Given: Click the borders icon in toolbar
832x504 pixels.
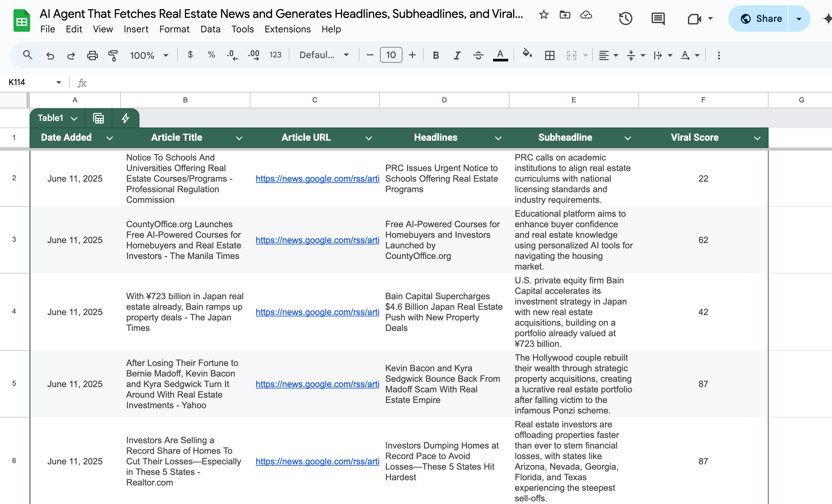Looking at the screenshot, I should tap(549, 55).
